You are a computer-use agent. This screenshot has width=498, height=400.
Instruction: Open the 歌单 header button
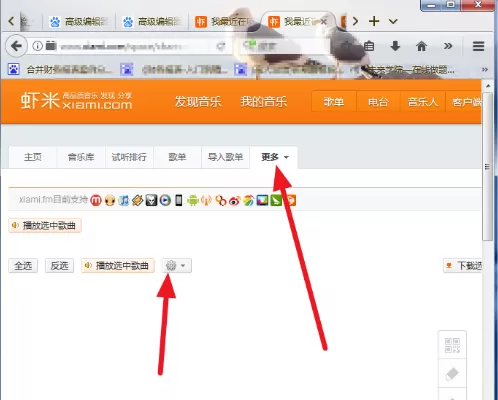tap(334, 101)
